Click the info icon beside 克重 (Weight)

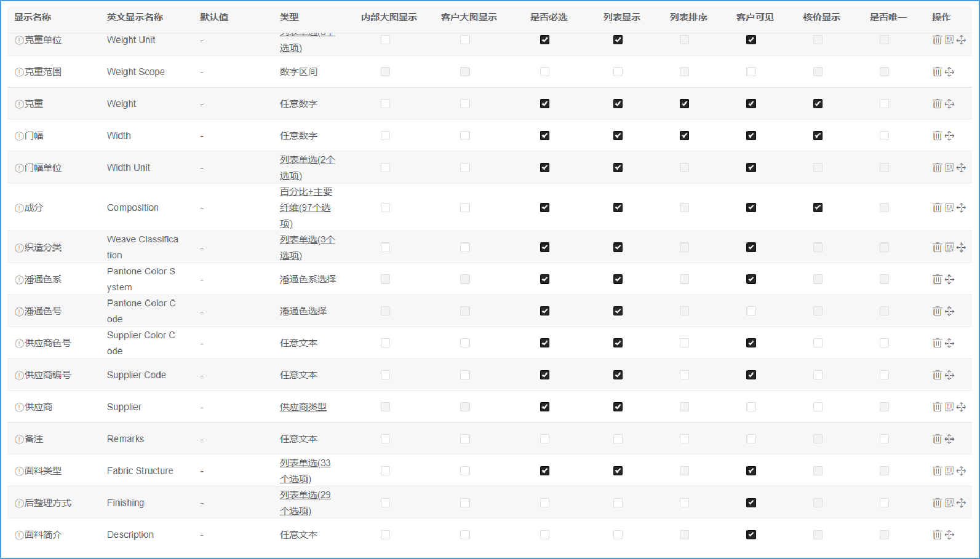[x=19, y=104]
